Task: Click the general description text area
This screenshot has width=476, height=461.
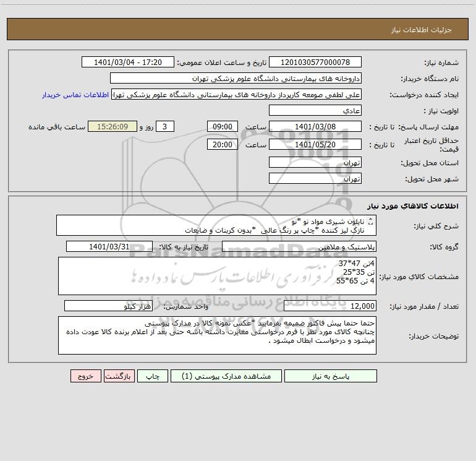Action: [x=216, y=225]
